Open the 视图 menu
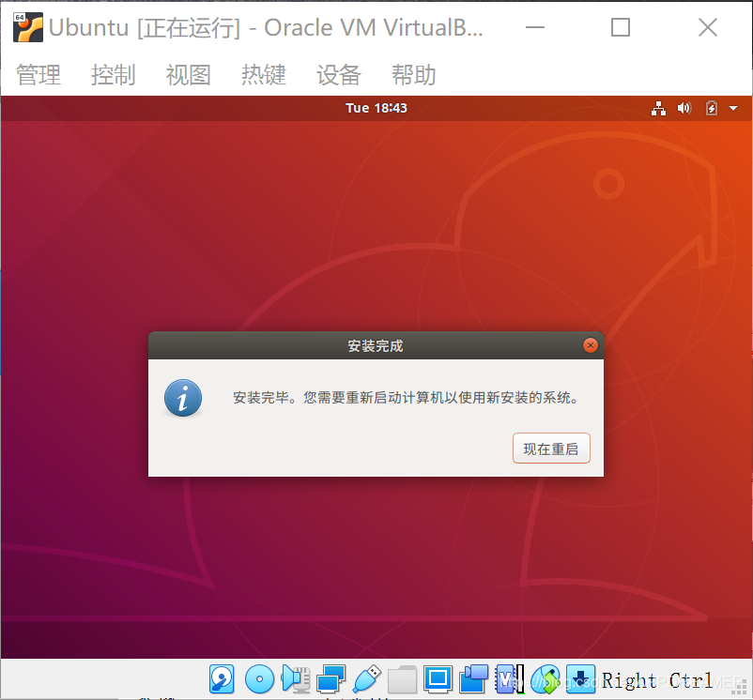The image size is (753, 700). click(188, 75)
